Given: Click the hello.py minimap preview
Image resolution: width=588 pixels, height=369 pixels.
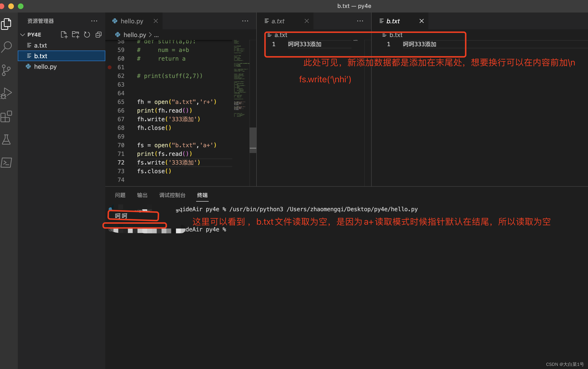Looking at the screenshot, I should tap(241, 78).
